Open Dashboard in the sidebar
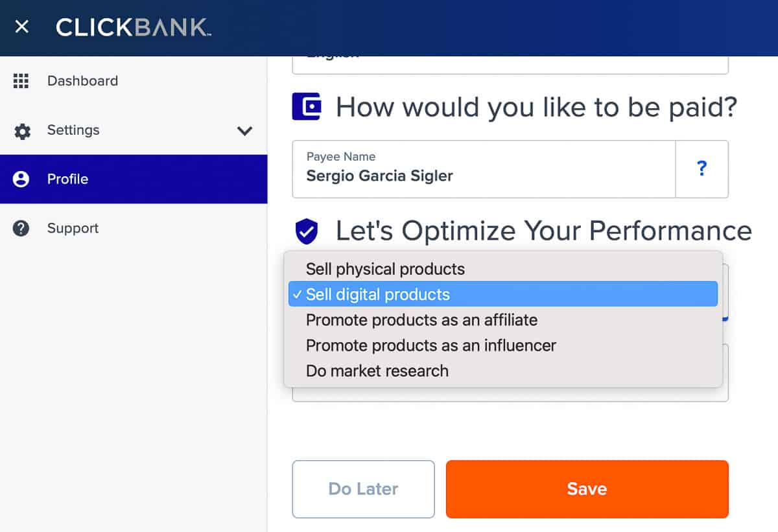Screen dimensions: 778x532 click(x=82, y=81)
